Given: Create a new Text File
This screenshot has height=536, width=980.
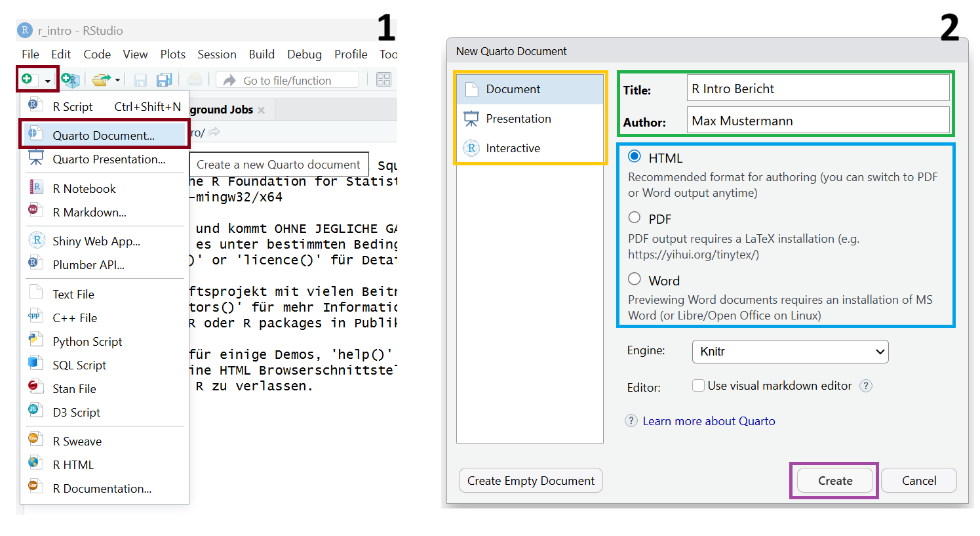Looking at the screenshot, I should pos(104,294).
